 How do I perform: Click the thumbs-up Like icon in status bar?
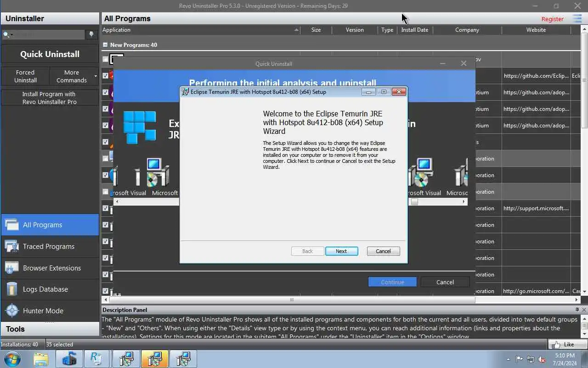pos(556,344)
